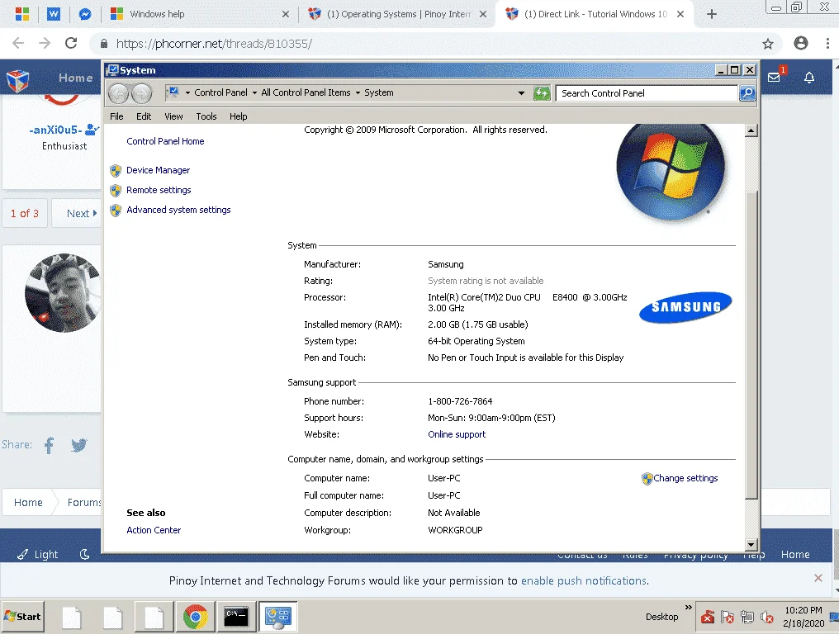Open the forum notifications bell

point(809,78)
